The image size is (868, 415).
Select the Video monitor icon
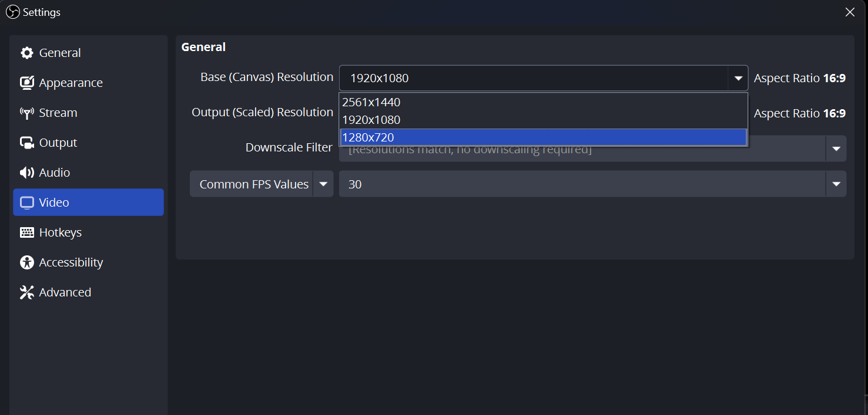coord(27,202)
